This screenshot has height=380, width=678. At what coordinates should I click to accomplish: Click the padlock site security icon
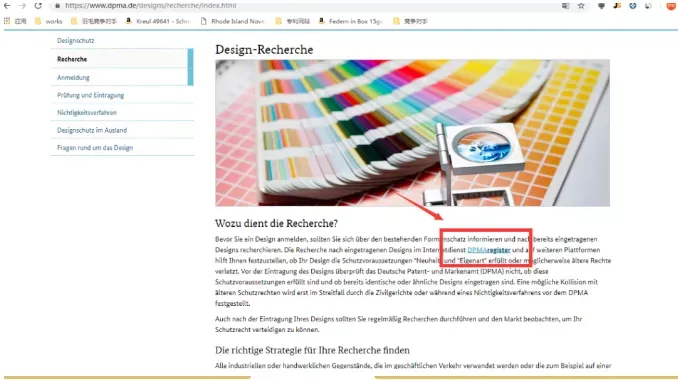[58, 6]
